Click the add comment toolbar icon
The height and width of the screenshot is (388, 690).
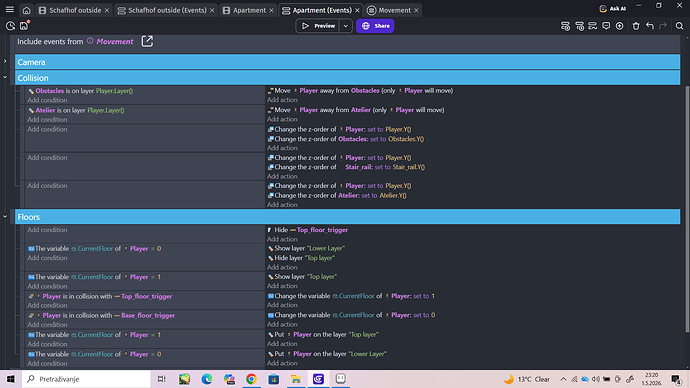tap(606, 26)
